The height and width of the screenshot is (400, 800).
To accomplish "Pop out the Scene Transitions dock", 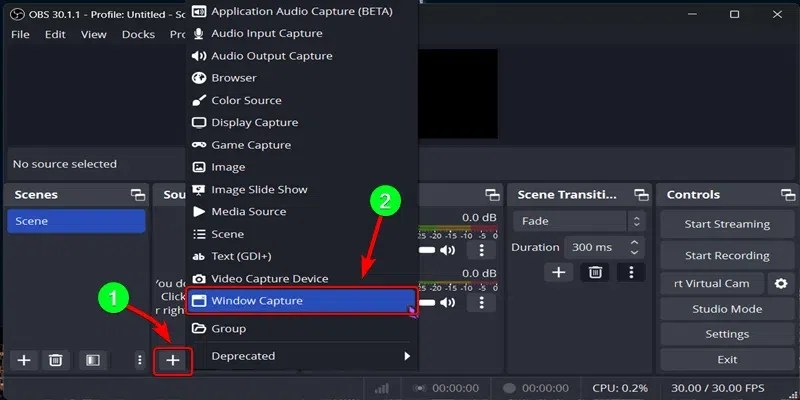I will [641, 194].
